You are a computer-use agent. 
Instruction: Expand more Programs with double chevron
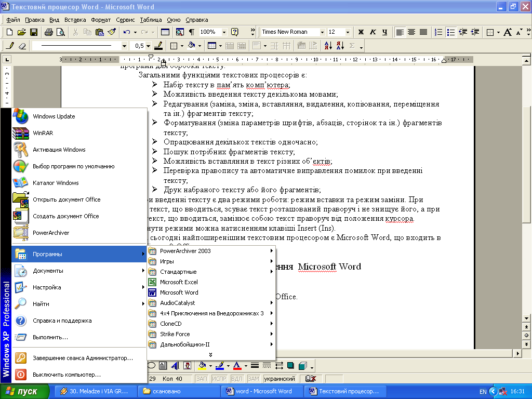211,354
